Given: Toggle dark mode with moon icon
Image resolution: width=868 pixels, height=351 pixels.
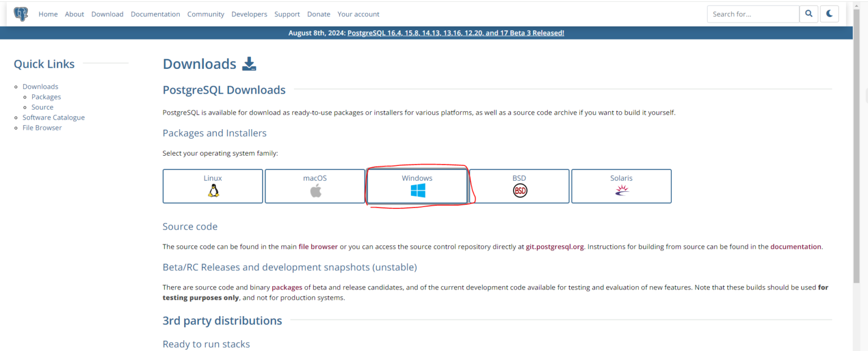Looking at the screenshot, I should 829,14.
